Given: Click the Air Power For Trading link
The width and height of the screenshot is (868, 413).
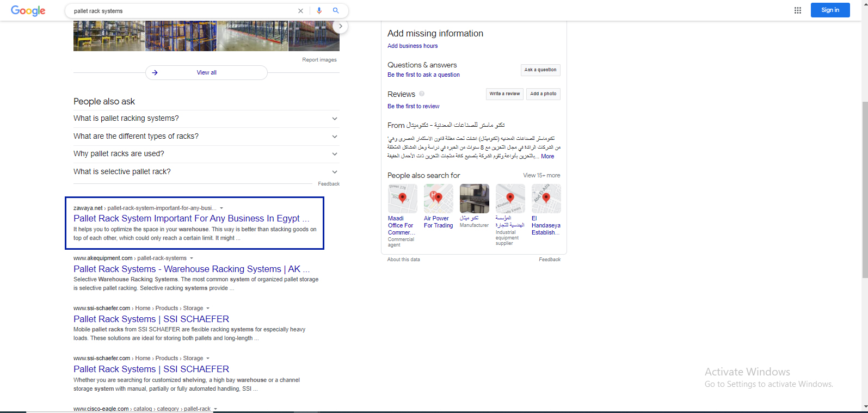Looking at the screenshot, I should (x=438, y=222).
